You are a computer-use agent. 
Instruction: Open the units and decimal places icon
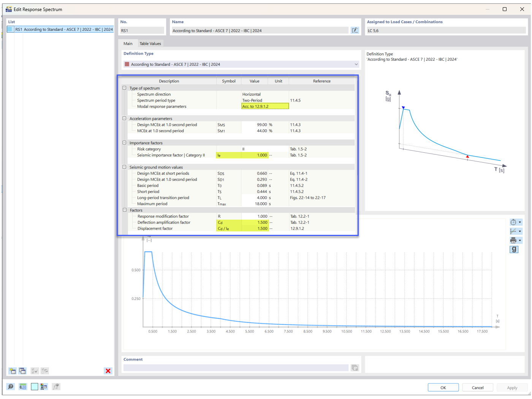(x=23, y=387)
